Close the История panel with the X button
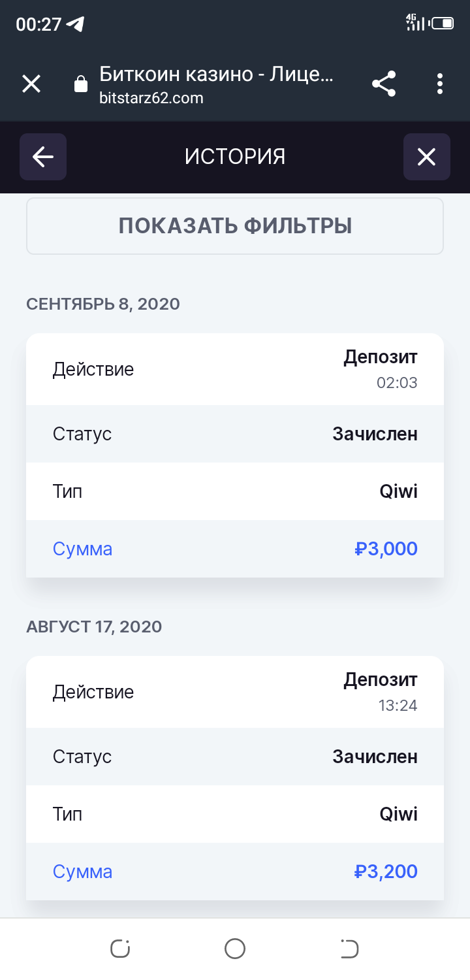The width and height of the screenshot is (470, 980). point(426,157)
